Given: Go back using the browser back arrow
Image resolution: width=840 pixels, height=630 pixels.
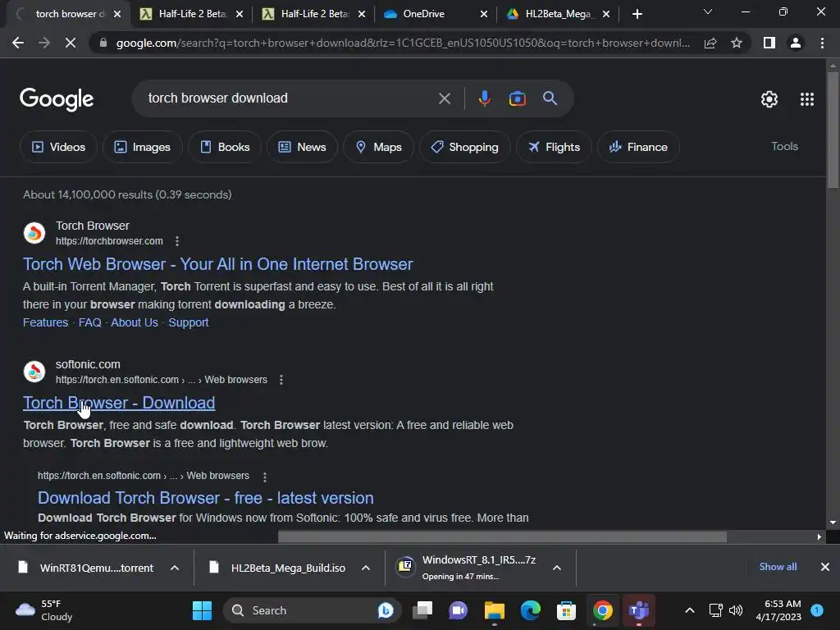Looking at the screenshot, I should point(18,43).
